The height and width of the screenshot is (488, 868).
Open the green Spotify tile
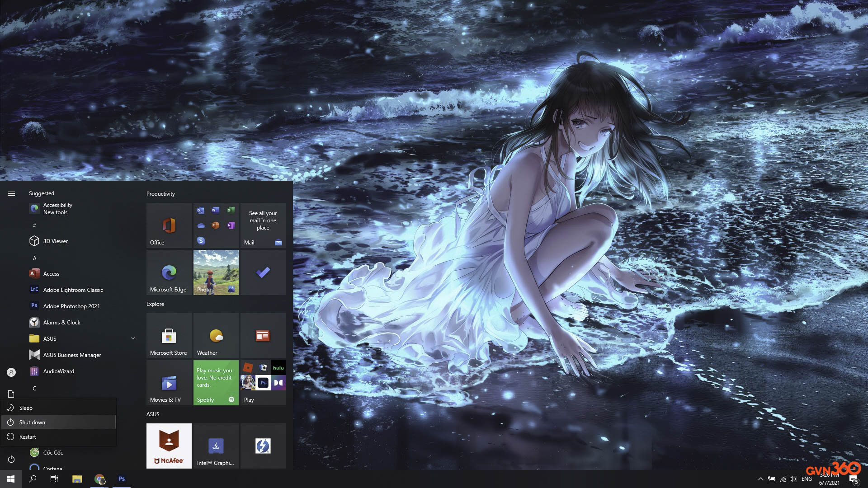(x=216, y=383)
